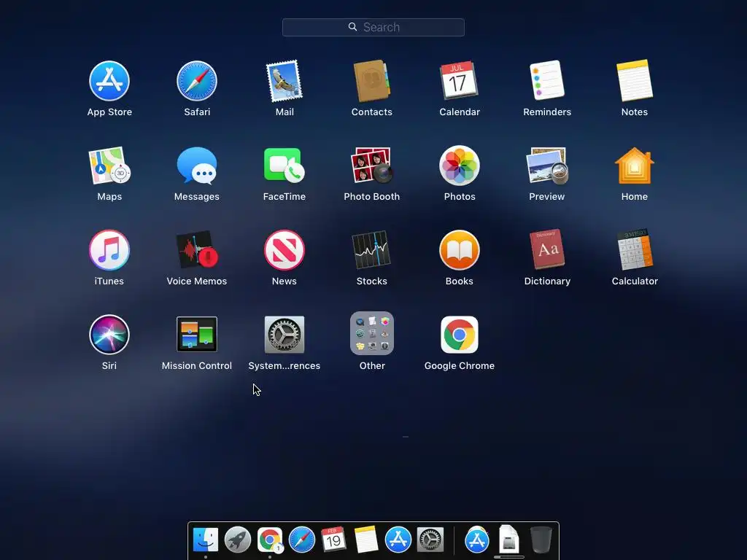
Task: Open Photo Booth
Action: pos(371,166)
